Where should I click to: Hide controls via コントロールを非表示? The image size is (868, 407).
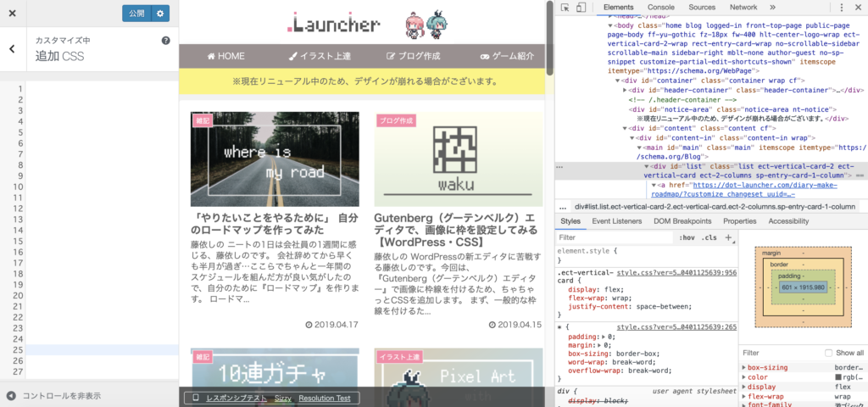coord(53,396)
